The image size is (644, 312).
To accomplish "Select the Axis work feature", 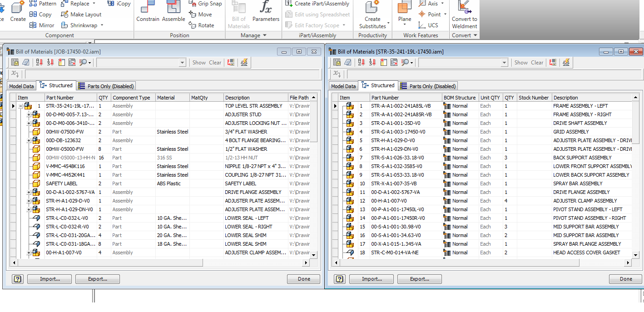I will coord(428,3).
